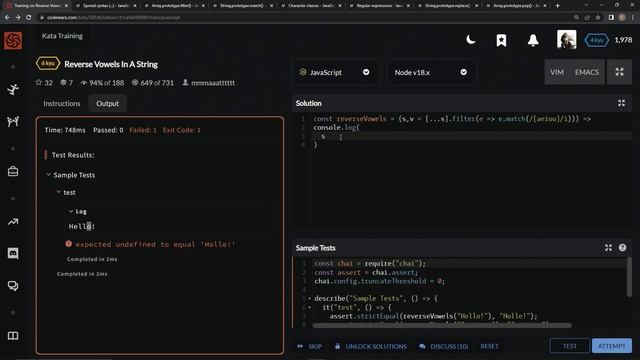Collapse the Sample Tests results group
Viewport: 640px width, 360px height.
pos(49,175)
